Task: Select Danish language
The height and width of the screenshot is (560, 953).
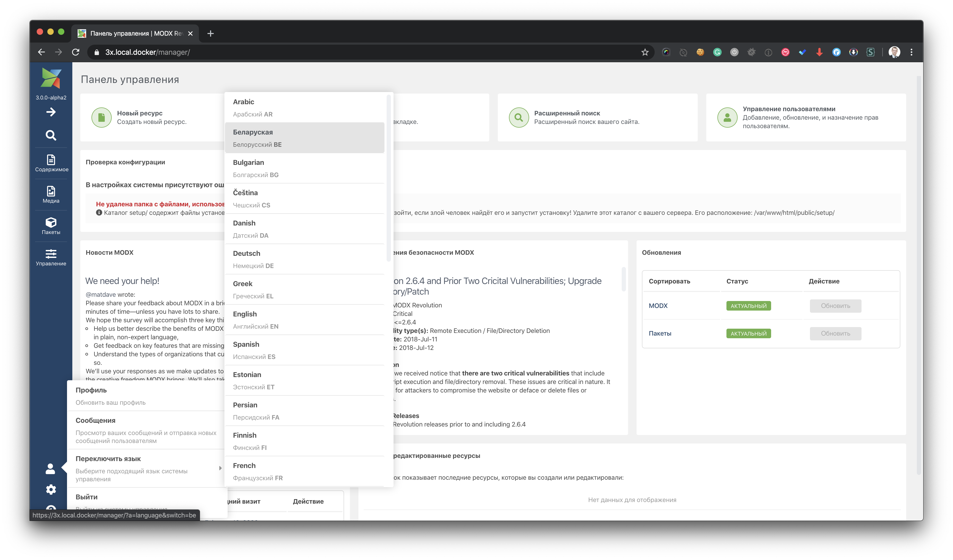Action: (x=305, y=229)
